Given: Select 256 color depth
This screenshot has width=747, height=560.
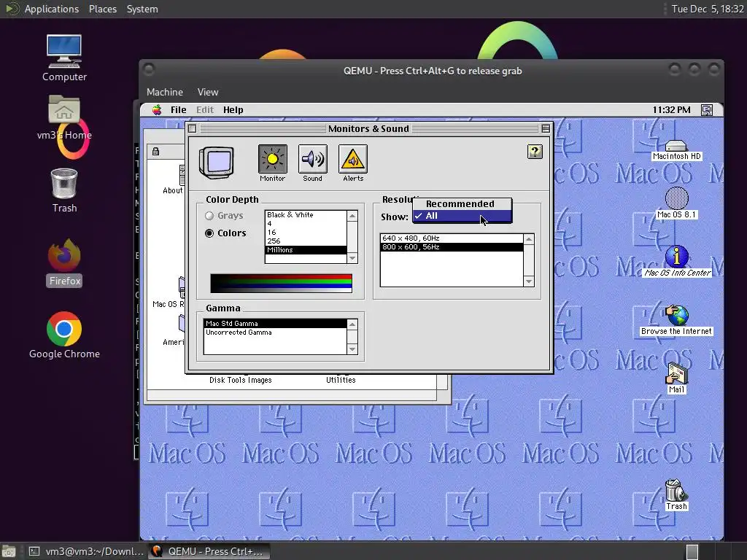Looking at the screenshot, I should [x=306, y=241].
